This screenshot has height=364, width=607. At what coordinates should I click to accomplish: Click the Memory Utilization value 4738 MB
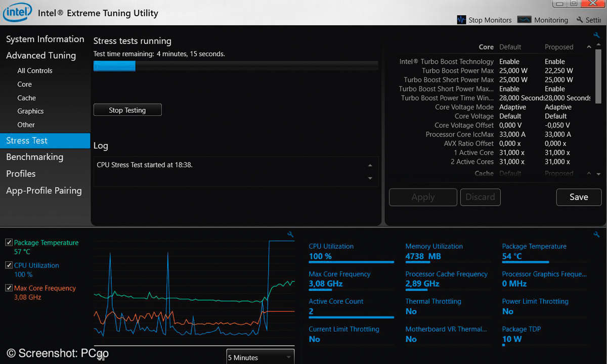[423, 256]
